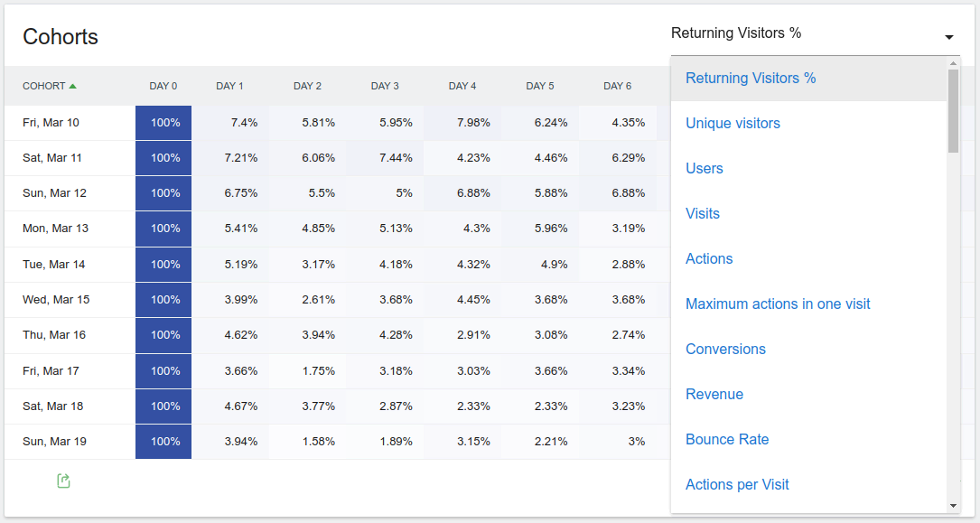Select Unique visitors from the metric list
Screen dimensions: 980x523
(733, 123)
